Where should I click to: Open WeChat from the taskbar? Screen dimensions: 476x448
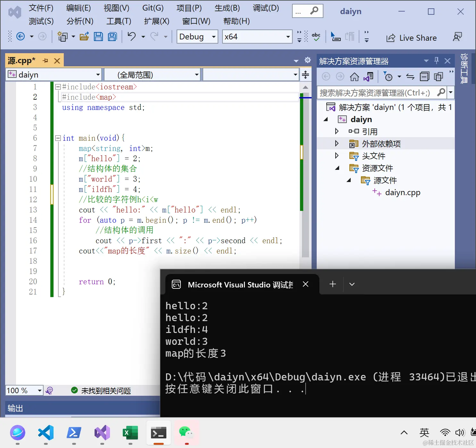click(x=187, y=432)
